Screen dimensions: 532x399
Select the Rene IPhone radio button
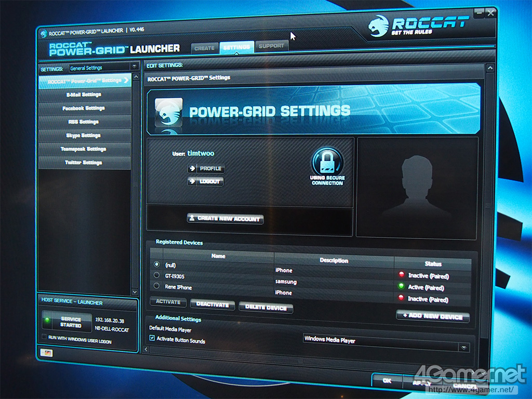pos(156,286)
